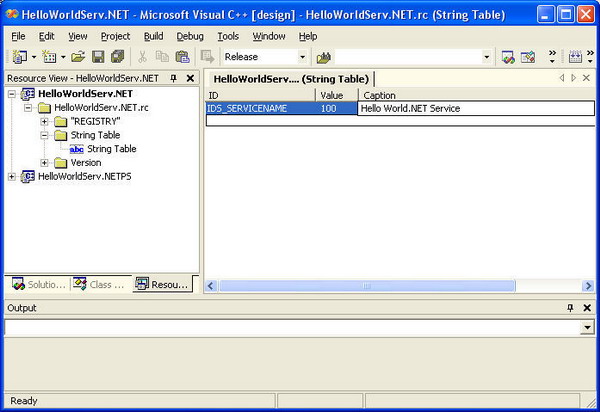Click the Properties Window toolbar icon
Viewport: 600px width, 412px height.
pos(528,57)
